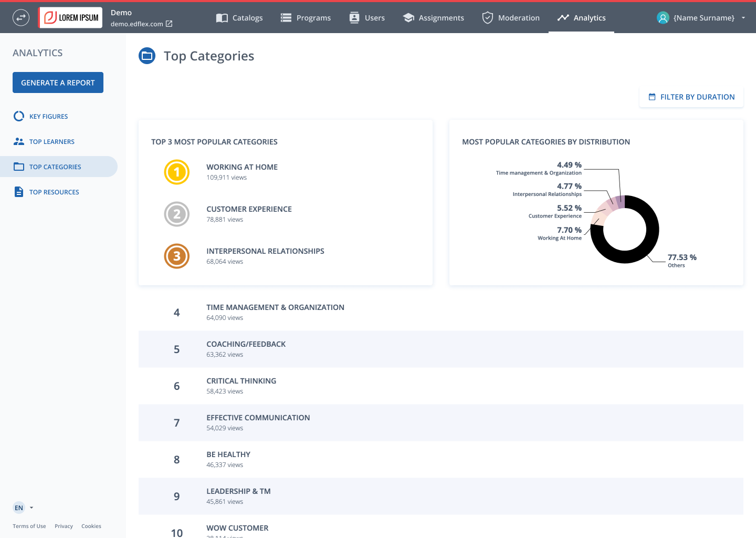Screen dimensions: 756x538
Task: Select Wow Customer row
Action: coord(441,527)
